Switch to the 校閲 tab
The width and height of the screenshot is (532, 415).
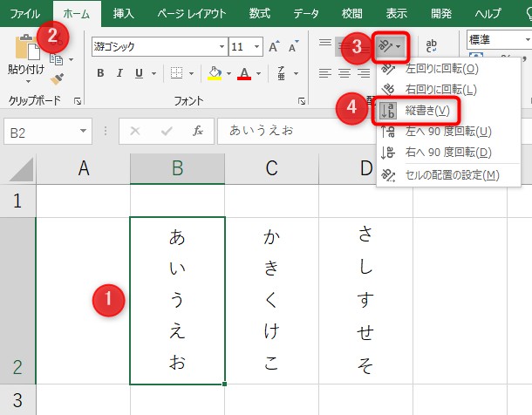click(x=352, y=14)
